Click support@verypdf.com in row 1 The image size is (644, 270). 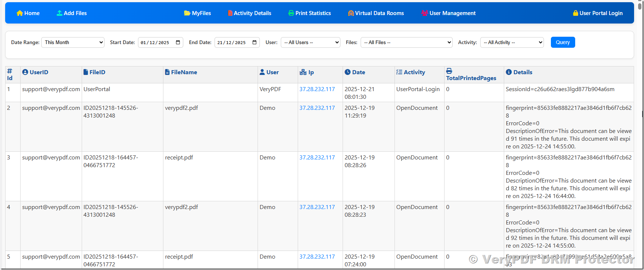click(x=51, y=89)
